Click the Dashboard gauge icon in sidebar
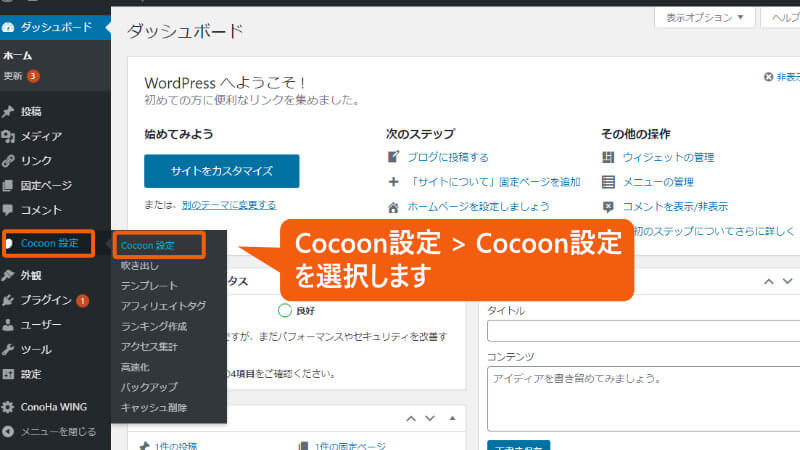800x450 pixels. [8, 27]
